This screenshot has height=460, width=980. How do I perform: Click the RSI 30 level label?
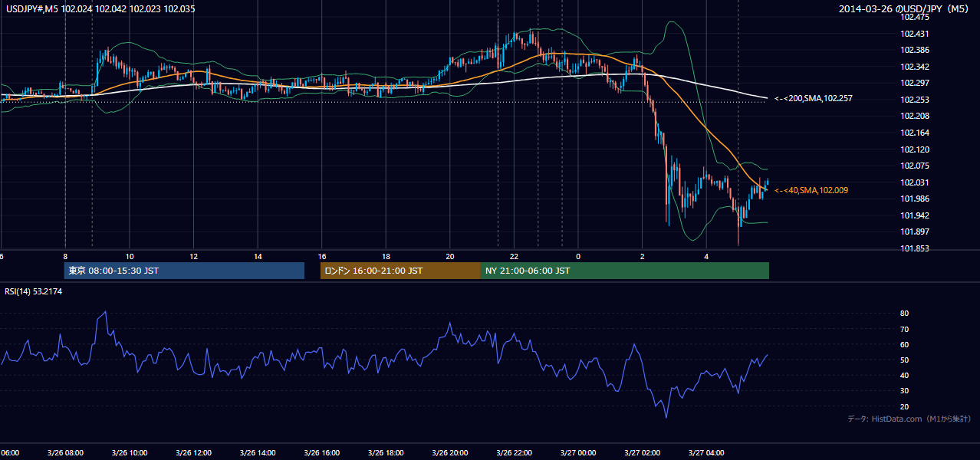(905, 391)
